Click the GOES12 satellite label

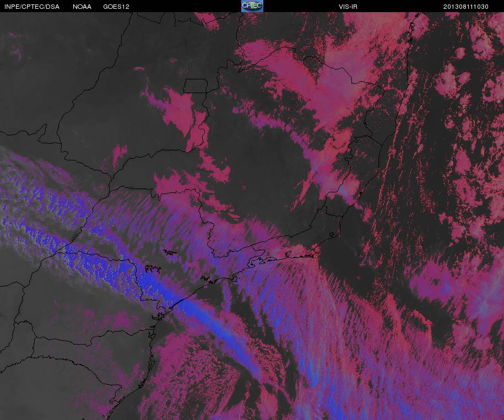tap(116, 7)
